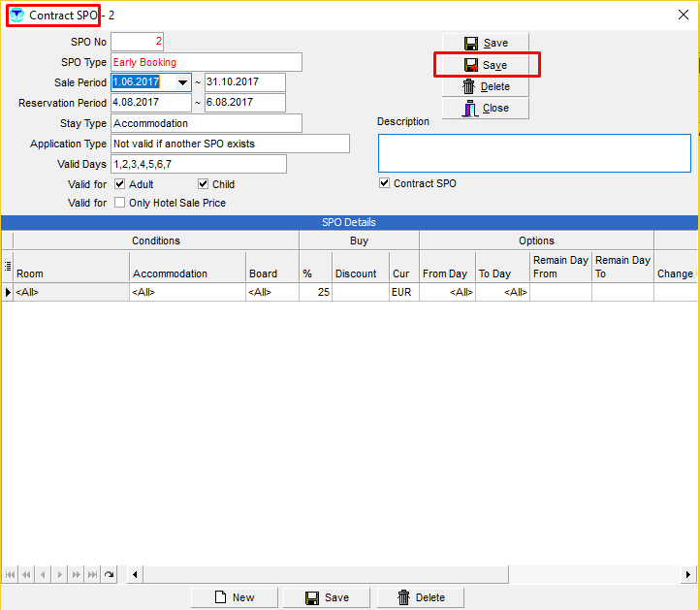
Task: Click the row indicator arrow of first grid row
Action: (x=8, y=292)
